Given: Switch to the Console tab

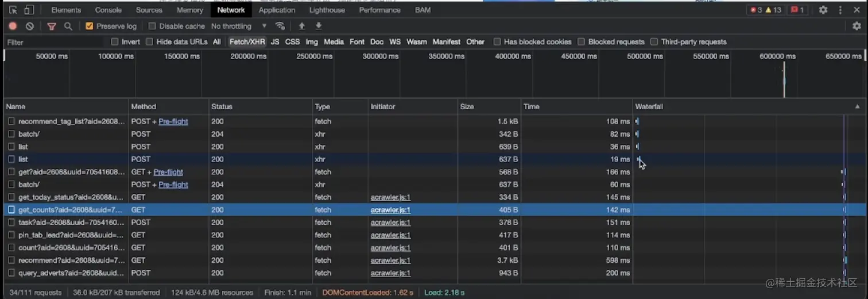Looking at the screenshot, I should pyautogui.click(x=108, y=10).
